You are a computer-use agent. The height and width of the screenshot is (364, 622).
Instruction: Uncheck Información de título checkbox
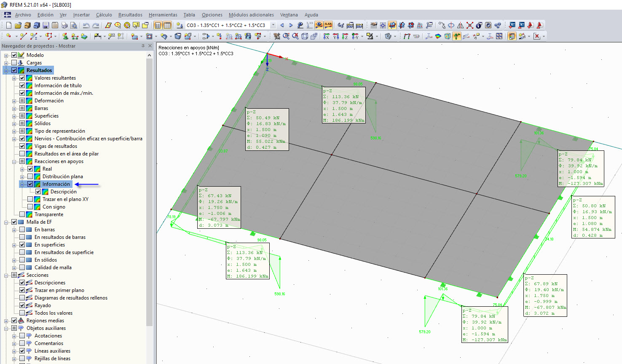pyautogui.click(x=22, y=86)
